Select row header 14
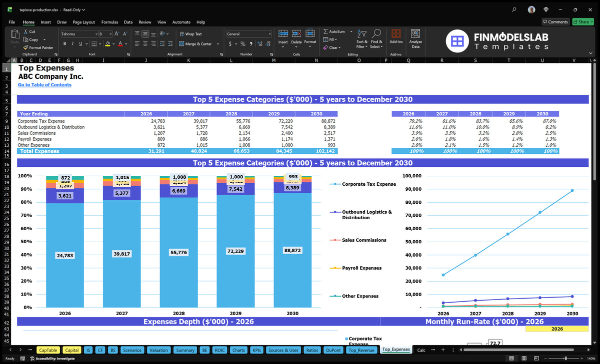600x364 pixels. click(7, 151)
